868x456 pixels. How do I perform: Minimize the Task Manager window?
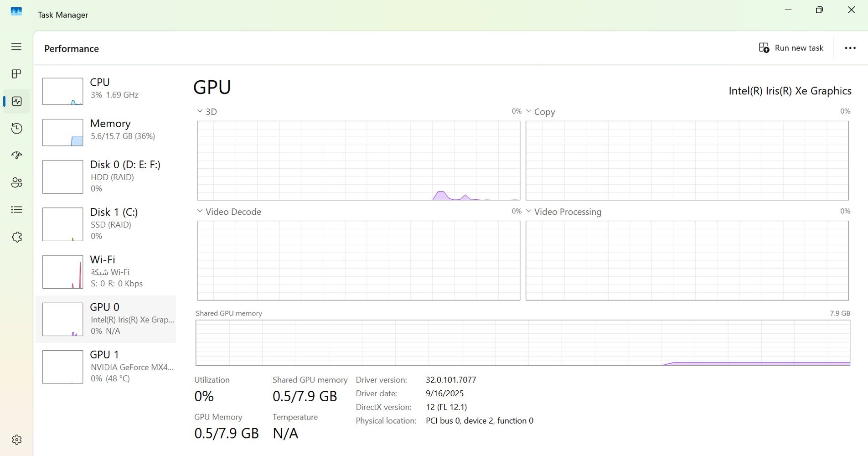pos(789,10)
